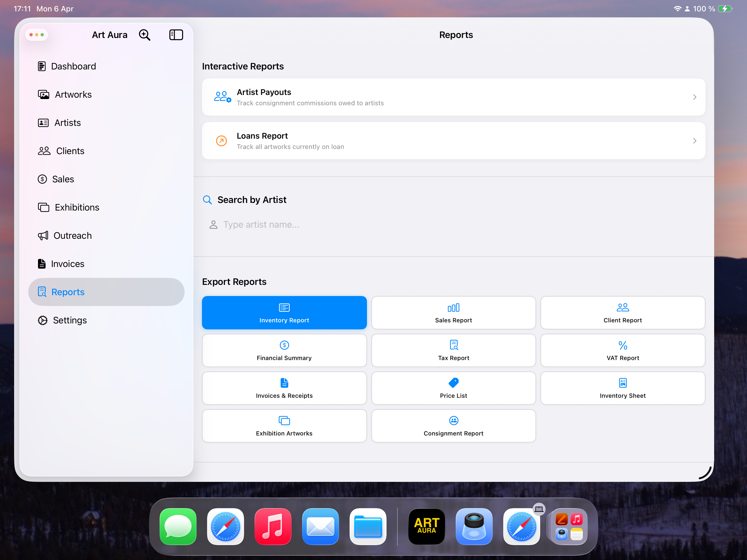This screenshot has height=560, width=747.
Task: Export the VAT Report
Action: [622, 350]
